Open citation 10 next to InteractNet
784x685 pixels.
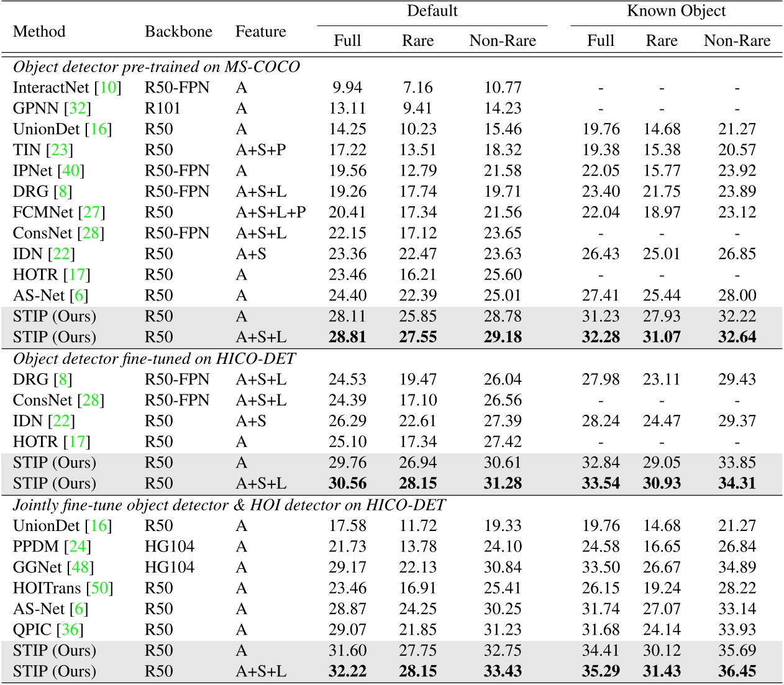tap(108, 88)
